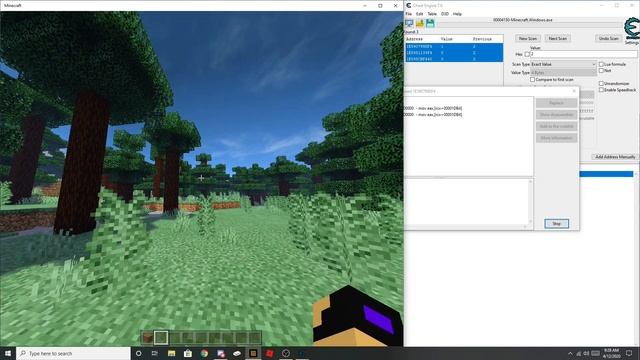
Task: Click the red Roblox taskbar icon
Action: click(x=269, y=353)
